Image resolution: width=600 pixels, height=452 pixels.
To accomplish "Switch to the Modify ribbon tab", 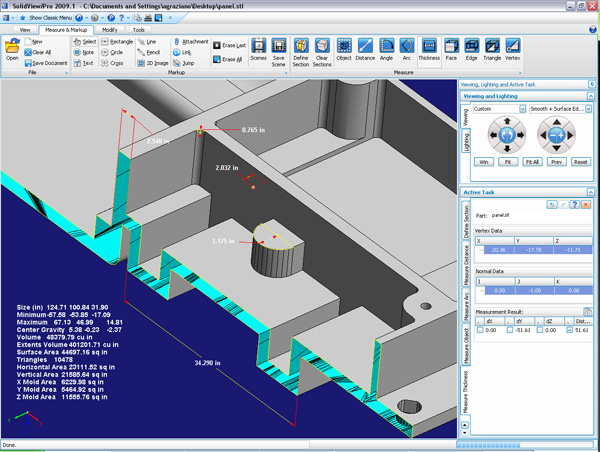I will (x=110, y=30).
